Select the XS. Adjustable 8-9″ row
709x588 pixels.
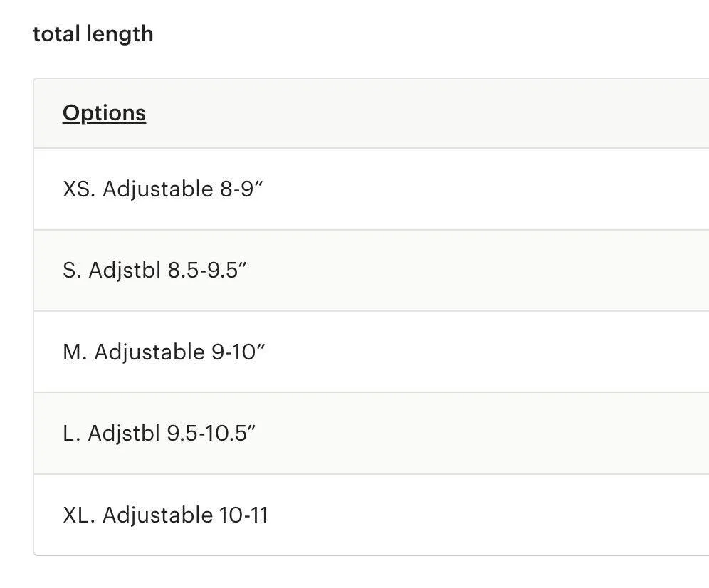pos(372,189)
